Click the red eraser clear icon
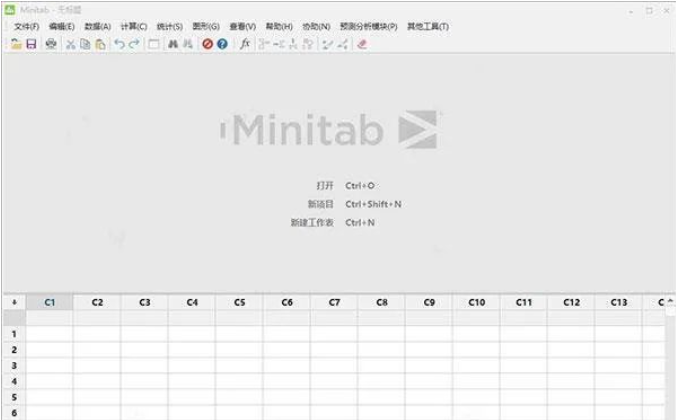676x420 pixels. pos(362,44)
